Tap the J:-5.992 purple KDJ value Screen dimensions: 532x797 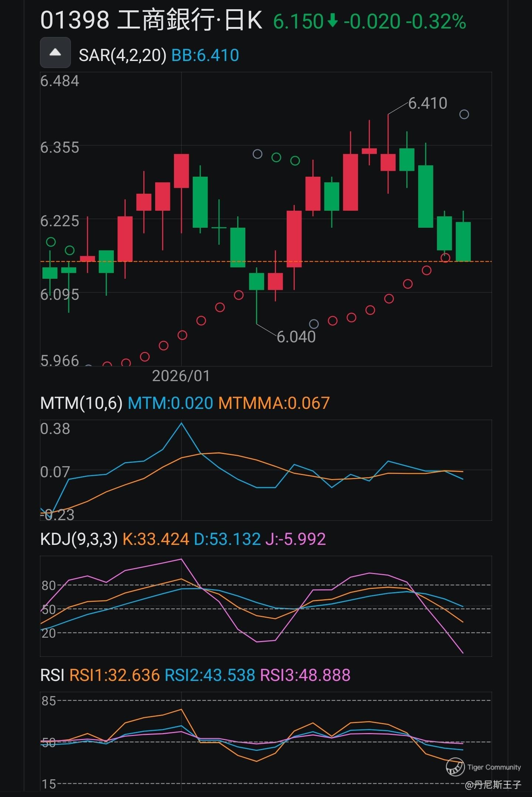(296, 539)
